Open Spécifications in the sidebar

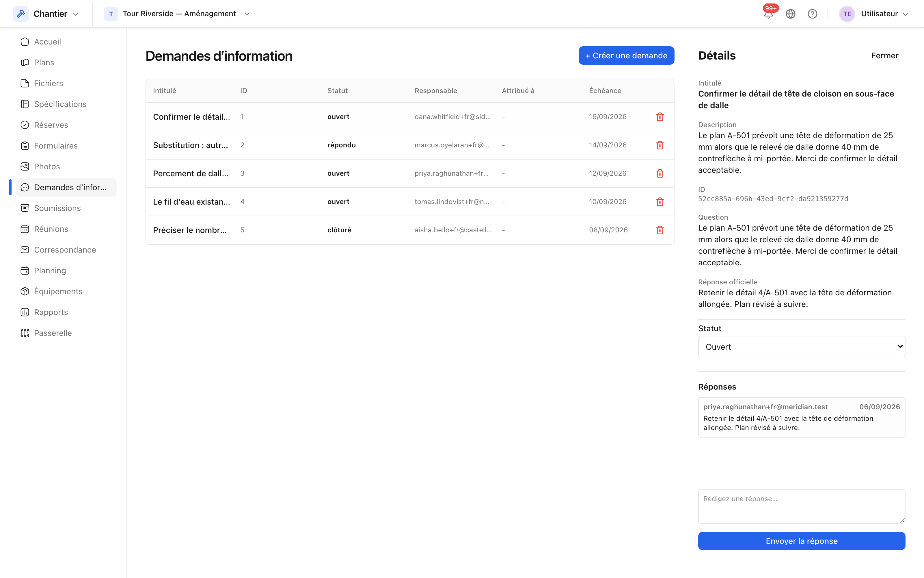click(66, 104)
